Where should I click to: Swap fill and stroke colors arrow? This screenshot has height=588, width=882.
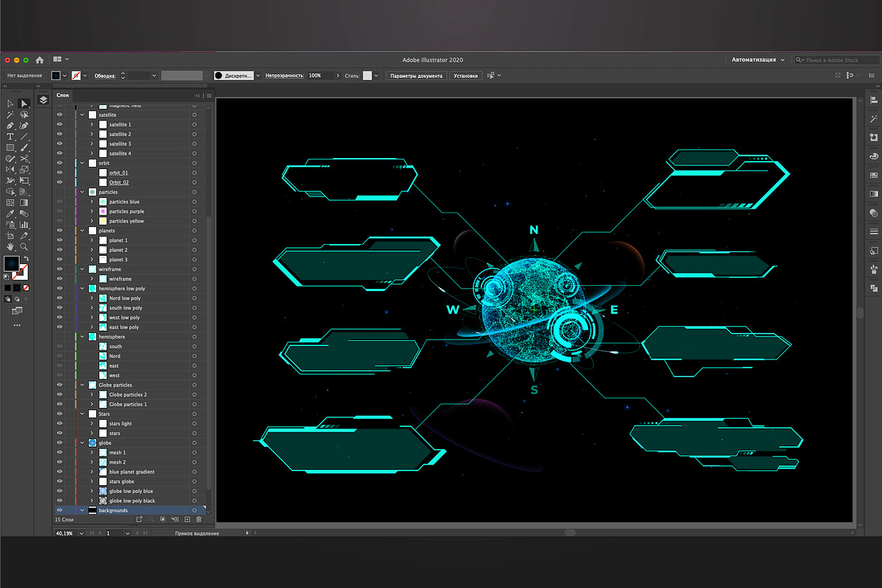click(x=26, y=258)
